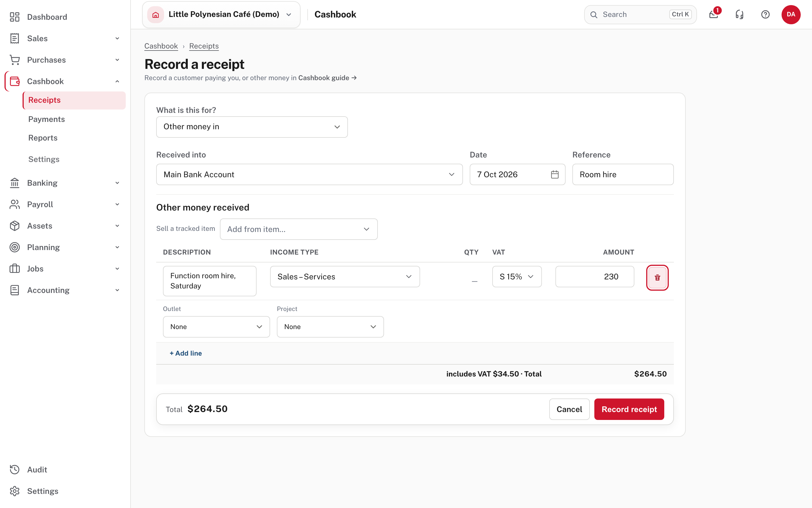Open the S 15% VAT dropdown
Image resolution: width=812 pixels, height=508 pixels.
[x=517, y=277]
